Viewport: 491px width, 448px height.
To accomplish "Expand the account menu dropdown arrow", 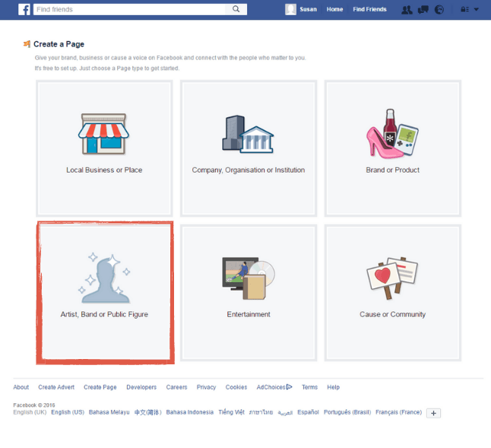I will (477, 10).
